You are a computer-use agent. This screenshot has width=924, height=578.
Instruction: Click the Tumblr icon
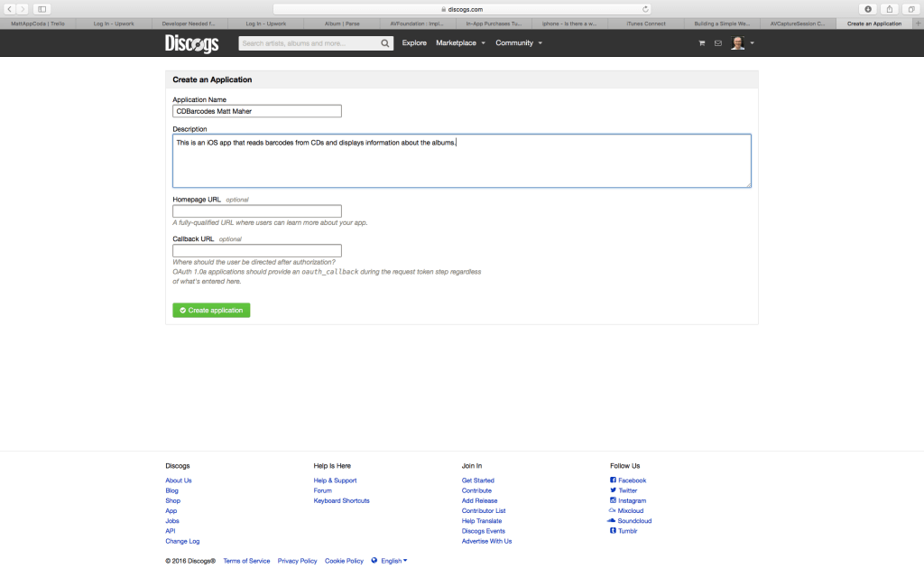tap(613, 530)
